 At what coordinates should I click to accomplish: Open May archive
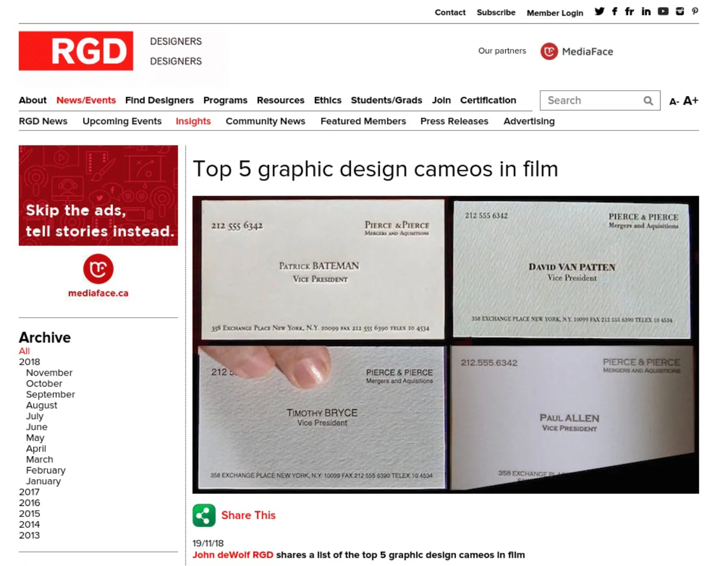[35, 437]
